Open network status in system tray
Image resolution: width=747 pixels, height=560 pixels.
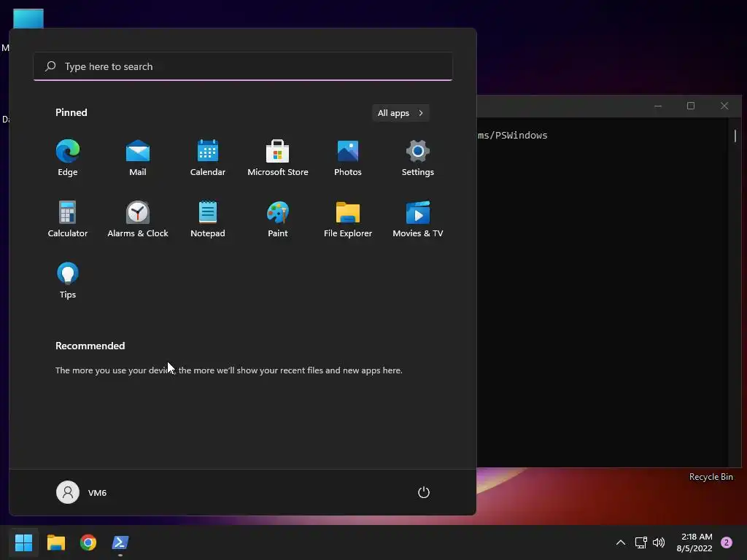(641, 542)
